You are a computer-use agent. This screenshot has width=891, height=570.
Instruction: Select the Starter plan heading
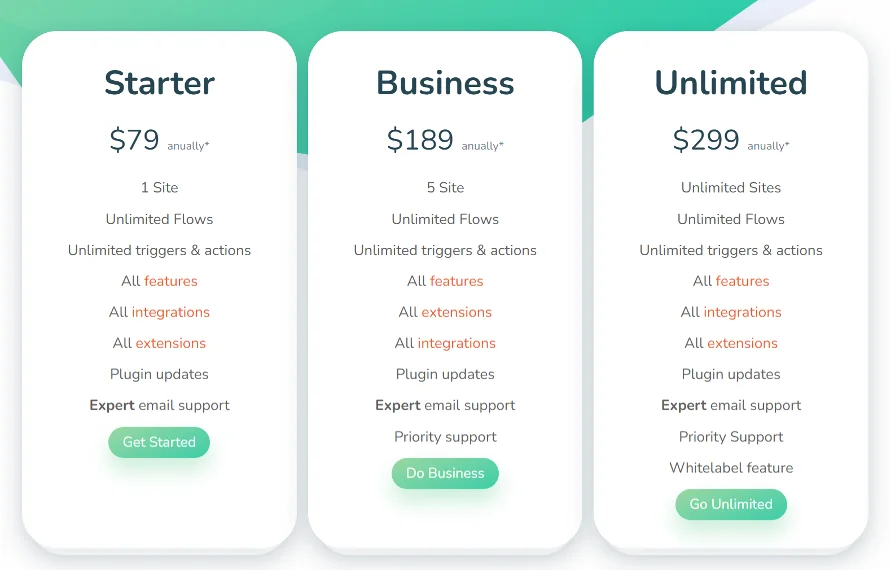pyautogui.click(x=159, y=83)
